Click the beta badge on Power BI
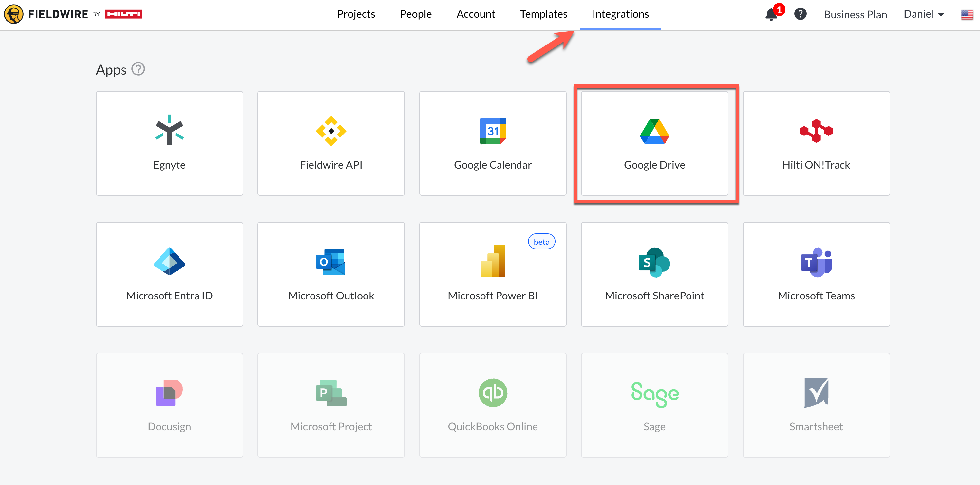Image resolution: width=980 pixels, height=485 pixels. (541, 242)
